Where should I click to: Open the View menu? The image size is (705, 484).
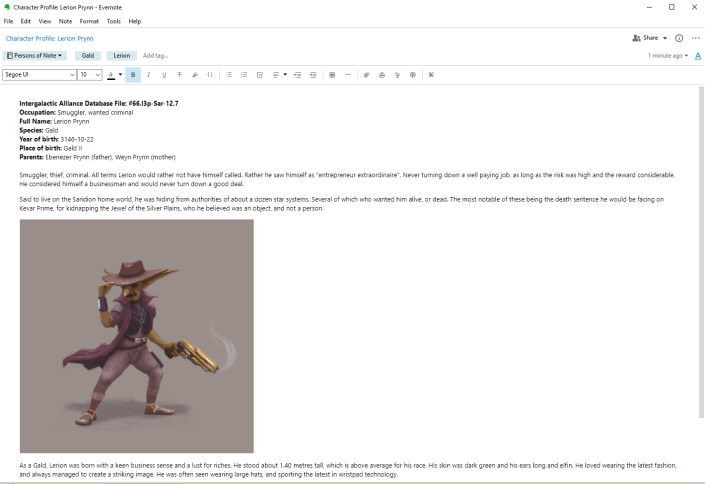pos(45,21)
